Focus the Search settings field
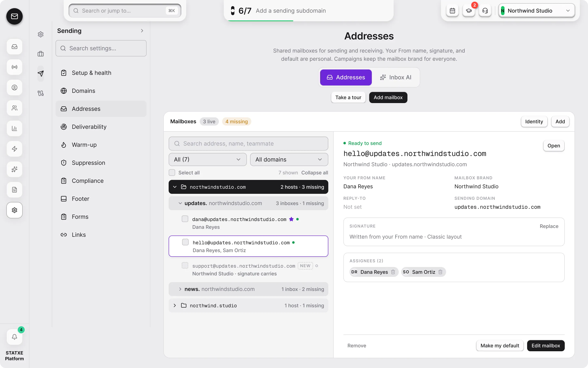The width and height of the screenshot is (588, 368). point(101,48)
